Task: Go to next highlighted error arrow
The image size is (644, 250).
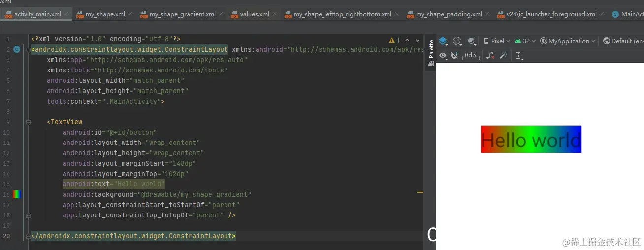Action: 418,40
